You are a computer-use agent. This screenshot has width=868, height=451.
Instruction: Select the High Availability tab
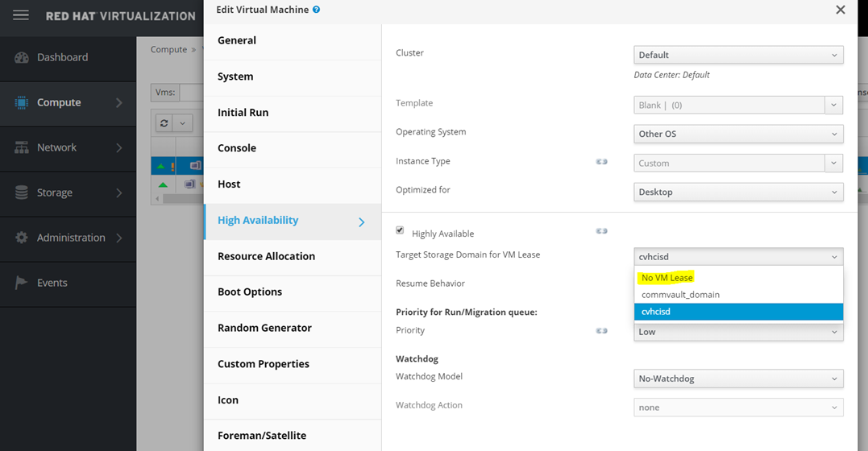click(x=293, y=221)
